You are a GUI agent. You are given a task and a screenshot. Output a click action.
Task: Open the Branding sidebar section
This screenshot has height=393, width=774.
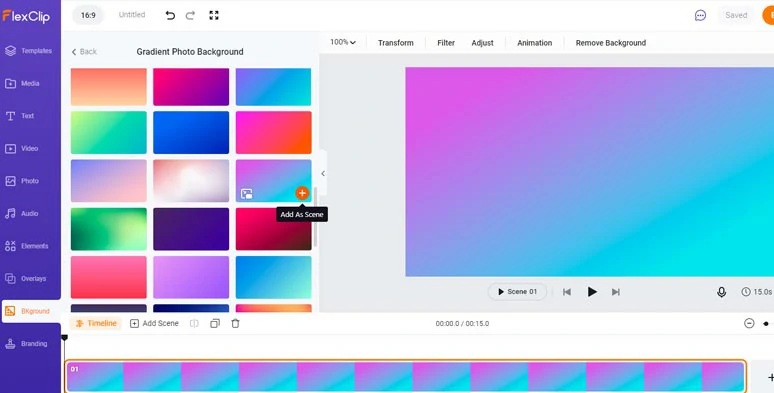pyautogui.click(x=26, y=344)
